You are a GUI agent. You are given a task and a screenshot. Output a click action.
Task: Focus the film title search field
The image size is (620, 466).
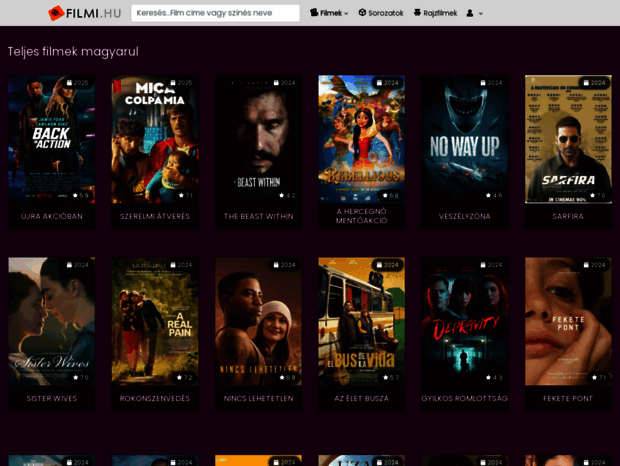click(x=215, y=13)
